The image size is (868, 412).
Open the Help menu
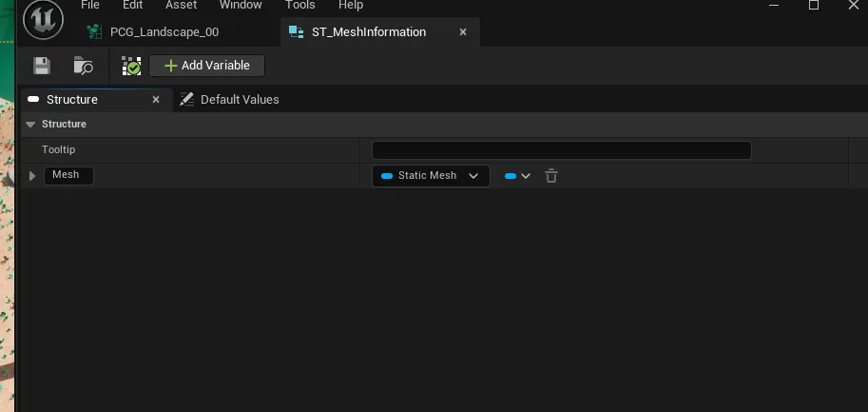click(351, 5)
